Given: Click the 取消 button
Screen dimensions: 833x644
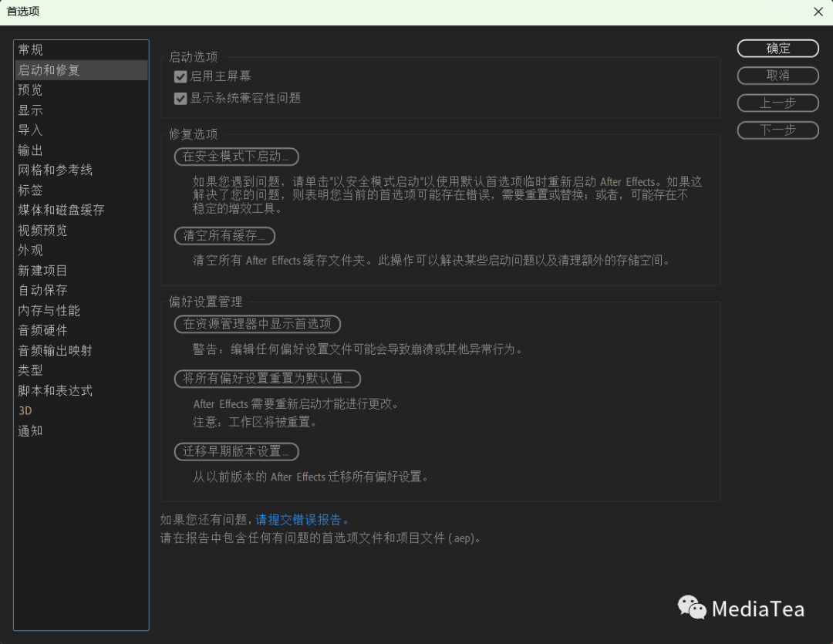Looking at the screenshot, I should (x=777, y=76).
